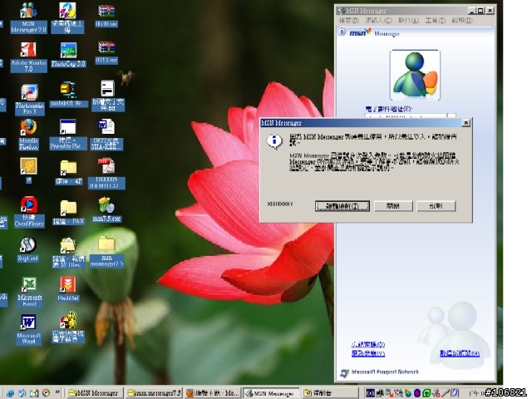The height and width of the screenshot is (399, 532).
Task: Switch to MSN Messenger folder taskbar button
Action: (95, 393)
